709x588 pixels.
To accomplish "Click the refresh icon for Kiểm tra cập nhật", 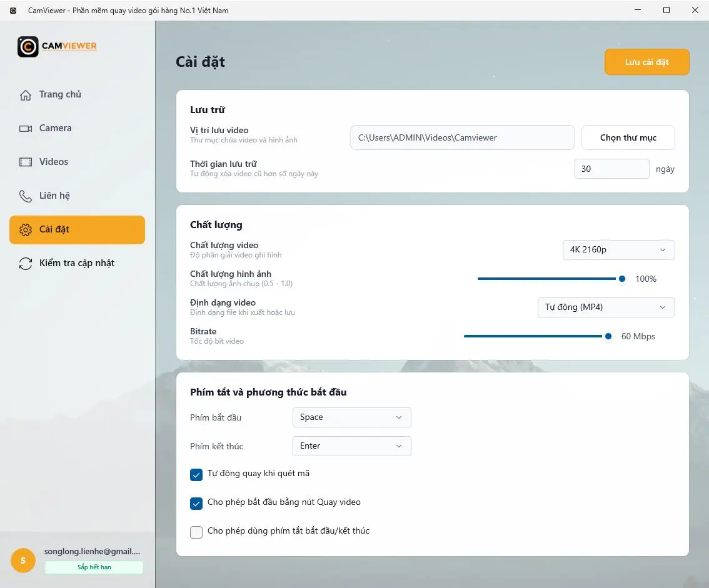I will pyautogui.click(x=25, y=264).
